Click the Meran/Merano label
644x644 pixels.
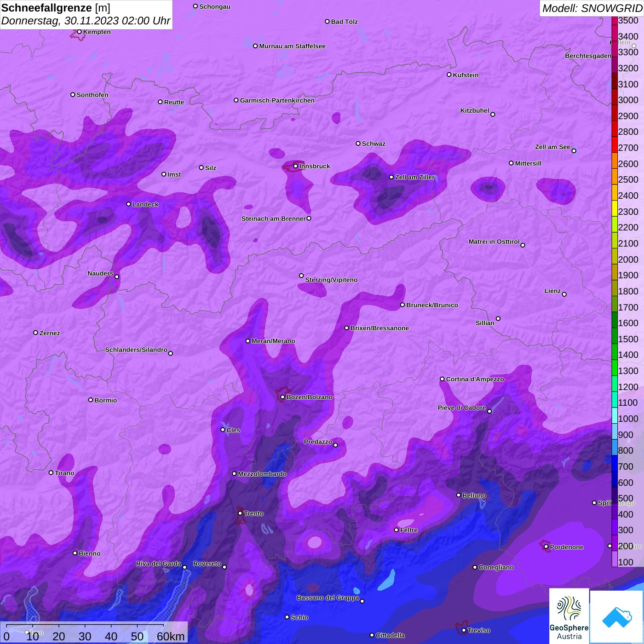pos(273,341)
